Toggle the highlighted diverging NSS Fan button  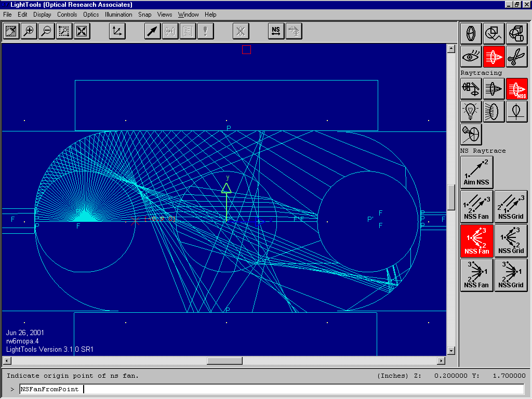tap(477, 241)
